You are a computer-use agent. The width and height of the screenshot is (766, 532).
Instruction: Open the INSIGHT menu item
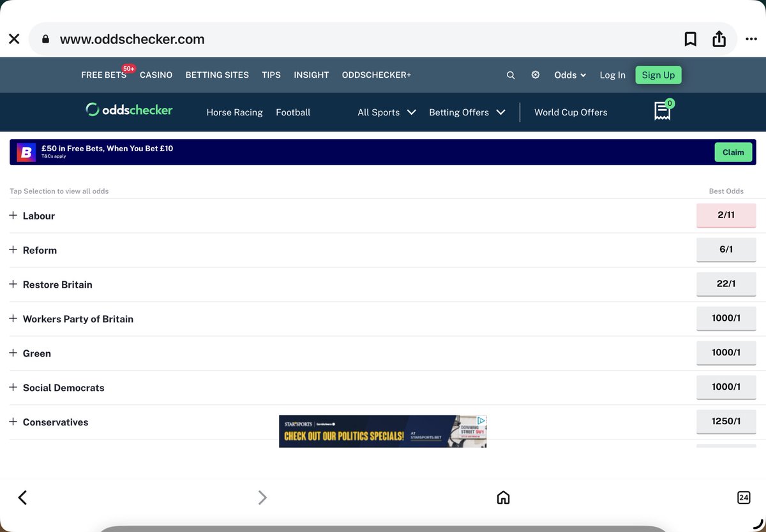(312, 75)
